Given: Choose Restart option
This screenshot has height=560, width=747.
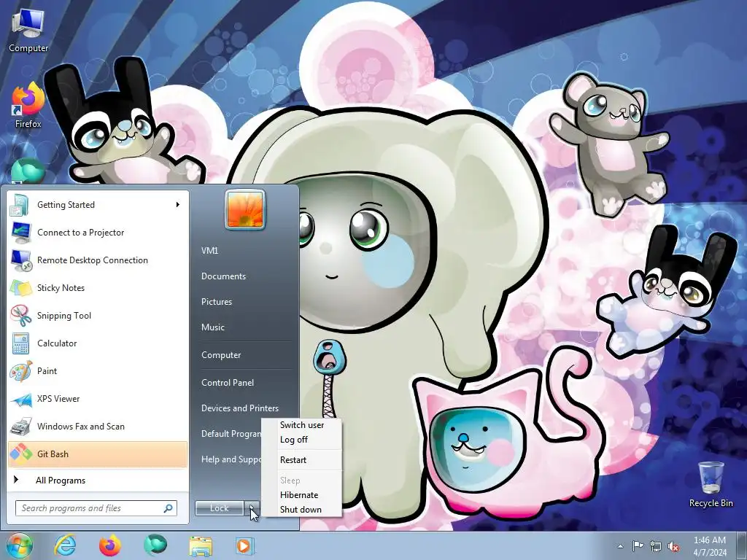Looking at the screenshot, I should point(302,460).
